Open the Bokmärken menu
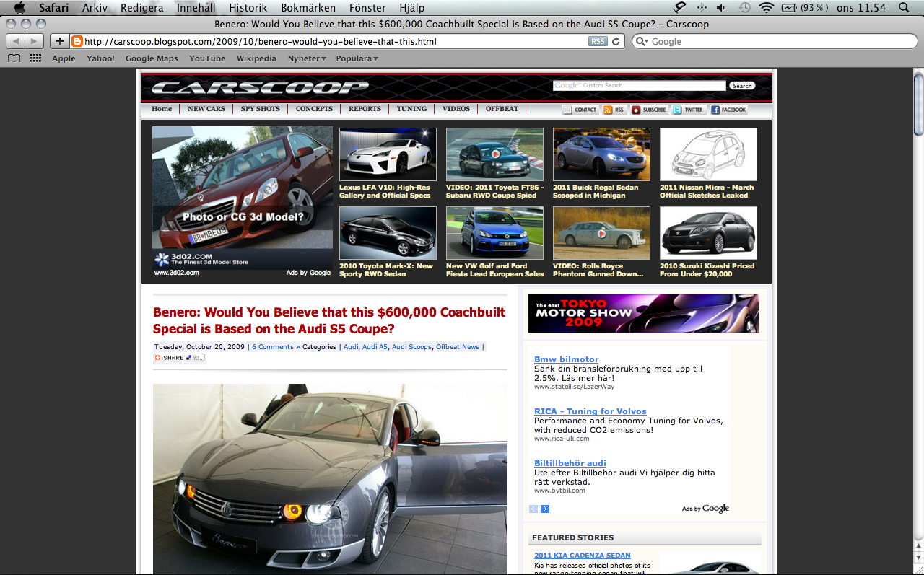The height and width of the screenshot is (575, 924). click(x=308, y=8)
